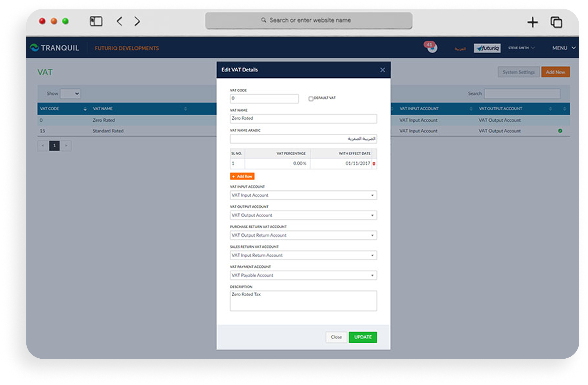Open the VAT Payment Account dropdown
This screenshot has height=385, width=588.
tap(303, 275)
